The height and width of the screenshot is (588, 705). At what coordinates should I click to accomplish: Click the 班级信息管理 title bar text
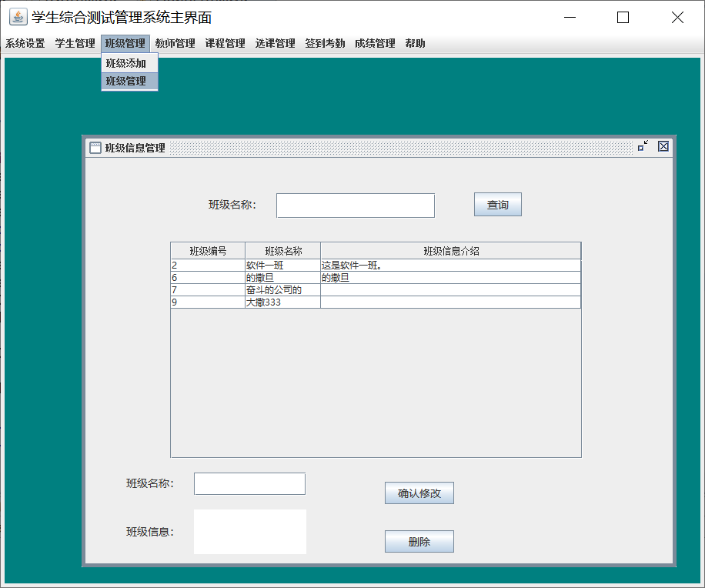tap(135, 148)
